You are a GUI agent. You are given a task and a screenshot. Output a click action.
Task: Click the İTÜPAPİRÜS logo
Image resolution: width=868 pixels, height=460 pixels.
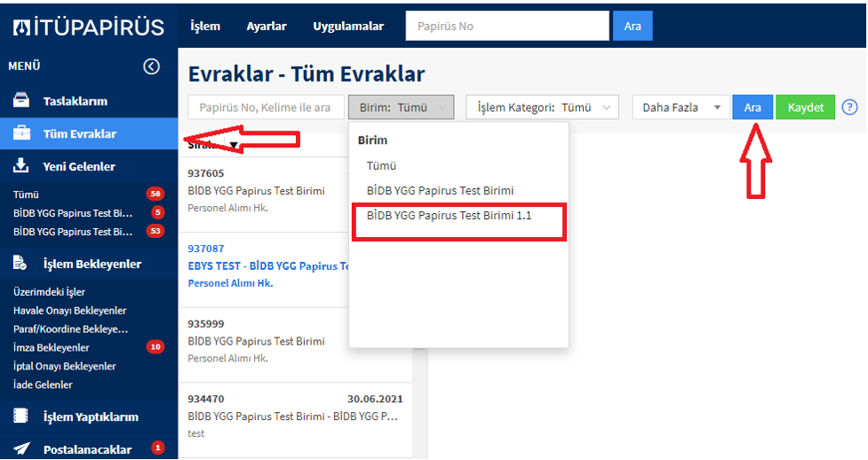click(89, 28)
